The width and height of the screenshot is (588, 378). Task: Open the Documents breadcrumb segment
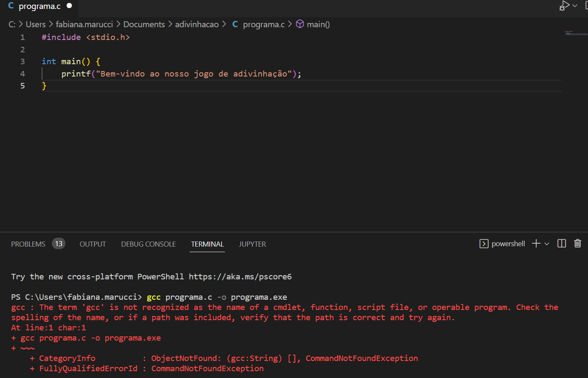click(144, 24)
